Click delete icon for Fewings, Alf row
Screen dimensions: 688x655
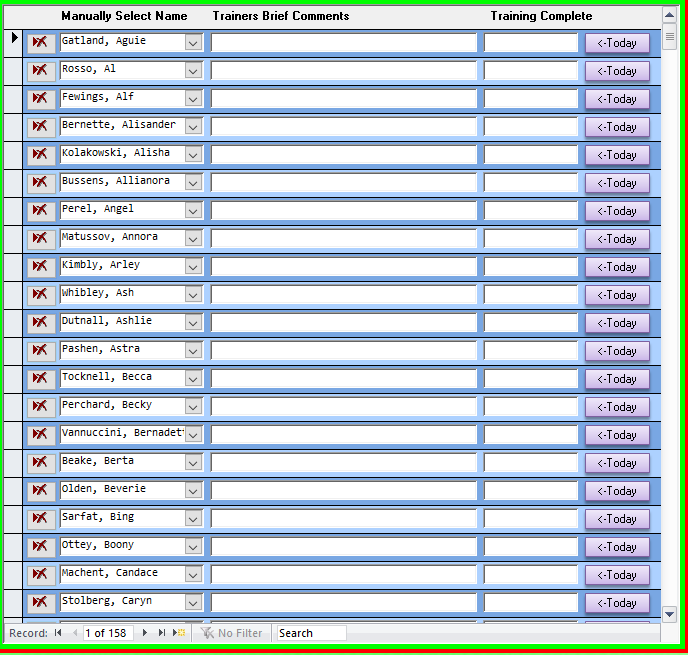pos(41,99)
